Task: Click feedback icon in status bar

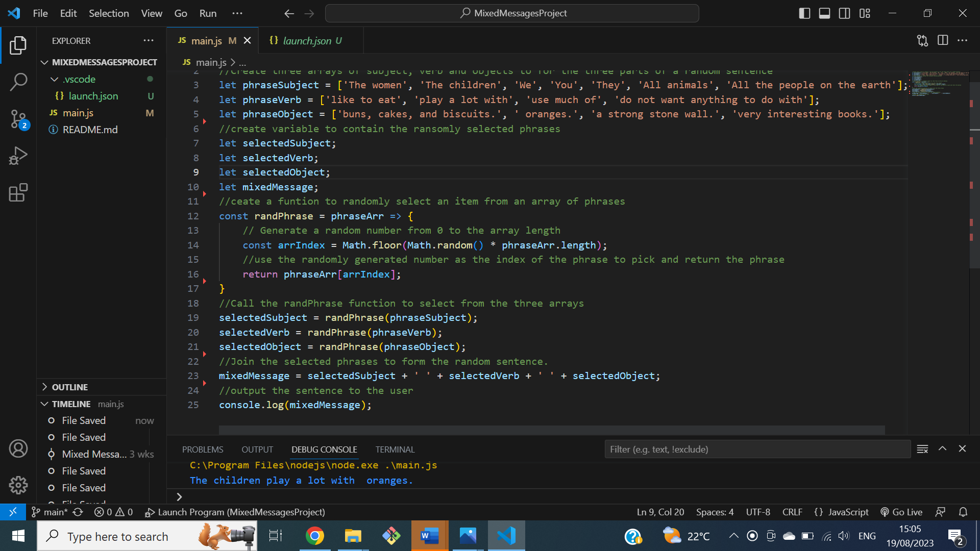Action: 940,512
